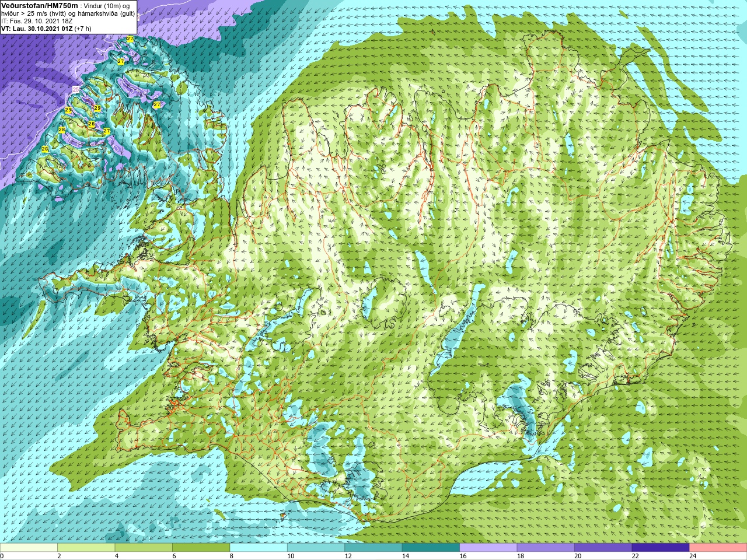Click the 18–20 m/s purple legend swatch

click(546, 548)
